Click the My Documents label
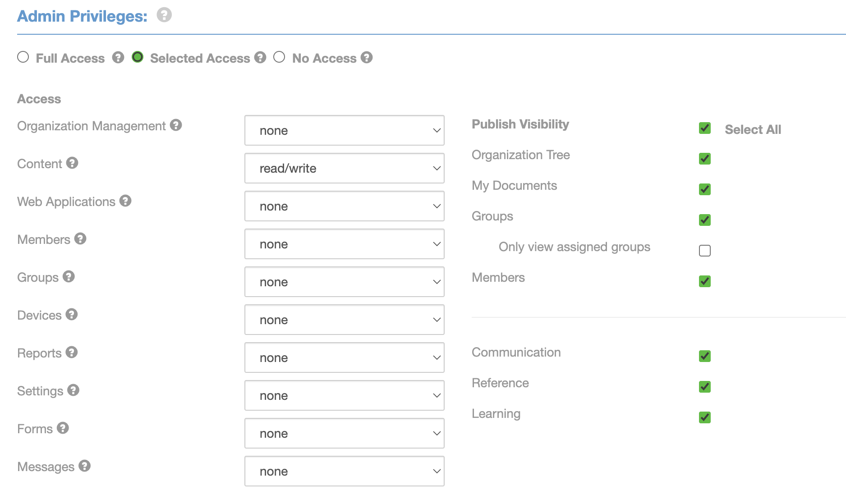The height and width of the screenshot is (504, 846). click(514, 186)
